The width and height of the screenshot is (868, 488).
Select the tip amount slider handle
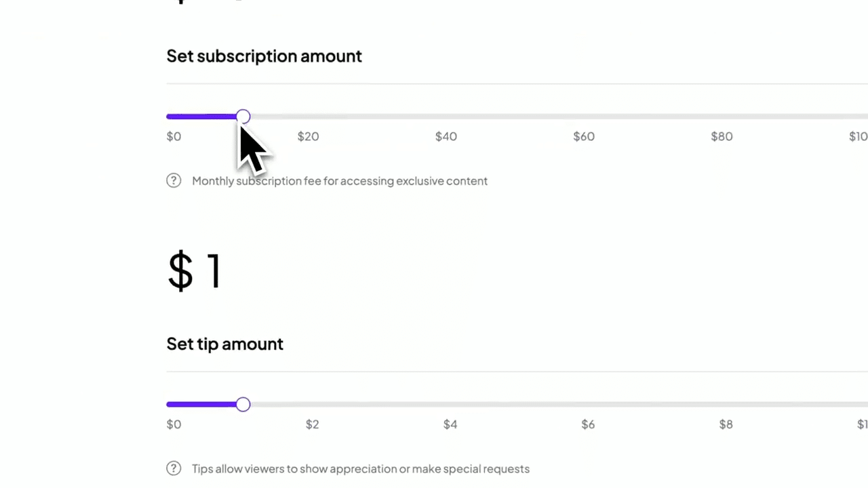[x=243, y=405]
